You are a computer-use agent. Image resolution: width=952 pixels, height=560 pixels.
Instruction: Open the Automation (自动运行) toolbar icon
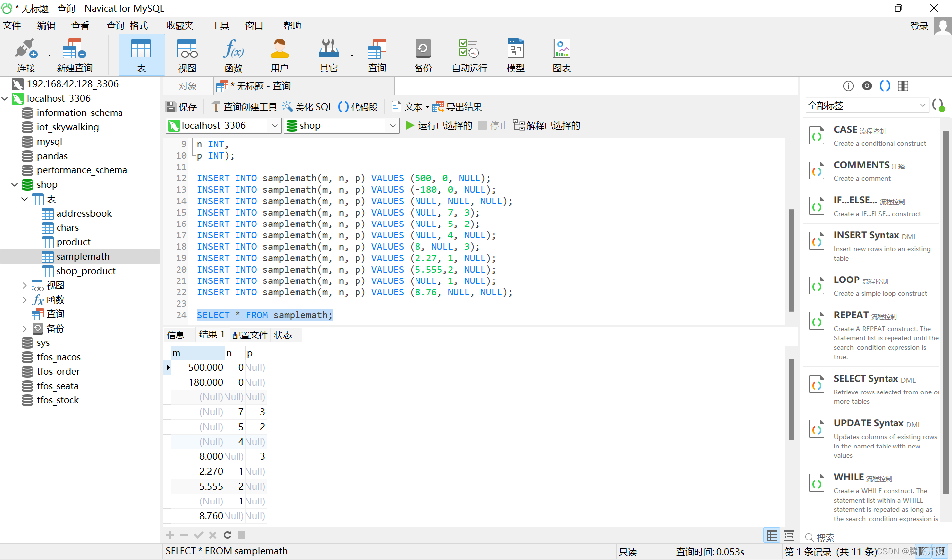(469, 55)
